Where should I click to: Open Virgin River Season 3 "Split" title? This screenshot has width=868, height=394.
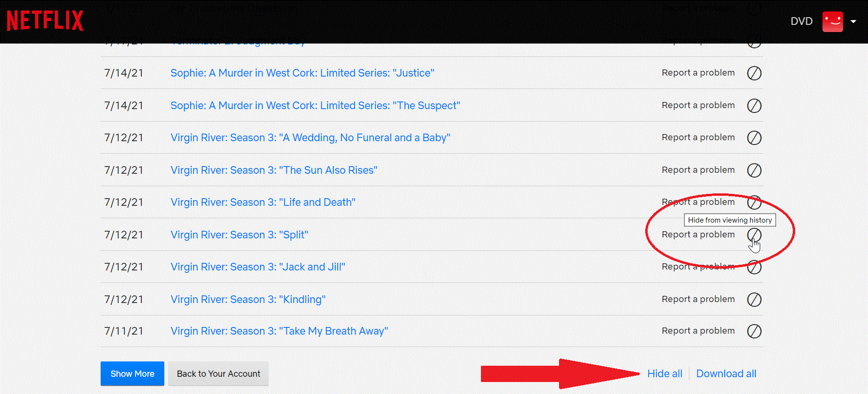[240, 235]
